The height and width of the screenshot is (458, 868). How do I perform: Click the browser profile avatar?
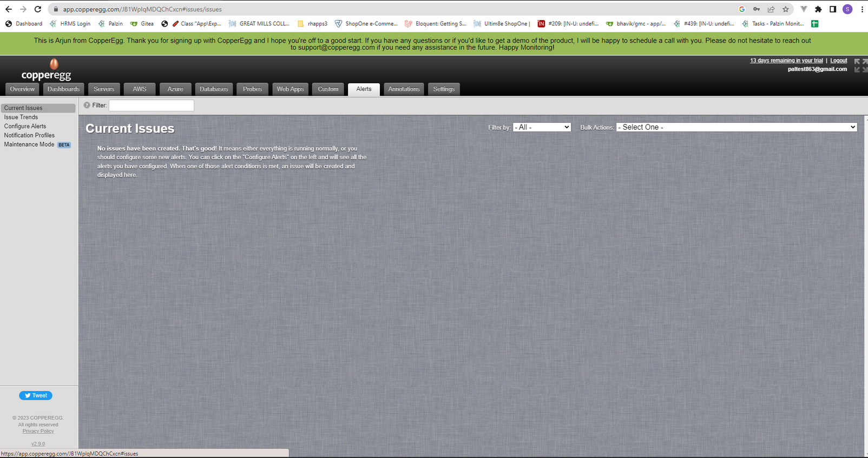point(847,9)
